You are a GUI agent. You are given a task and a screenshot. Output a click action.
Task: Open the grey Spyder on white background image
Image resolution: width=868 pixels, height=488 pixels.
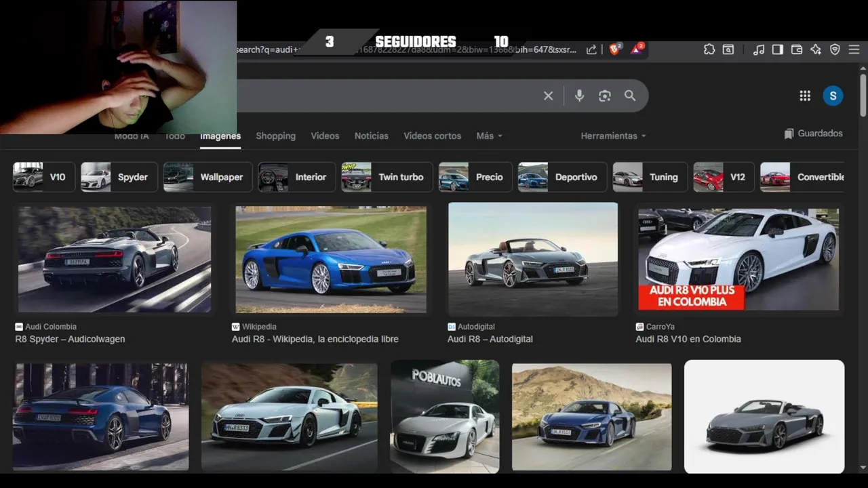point(764,416)
